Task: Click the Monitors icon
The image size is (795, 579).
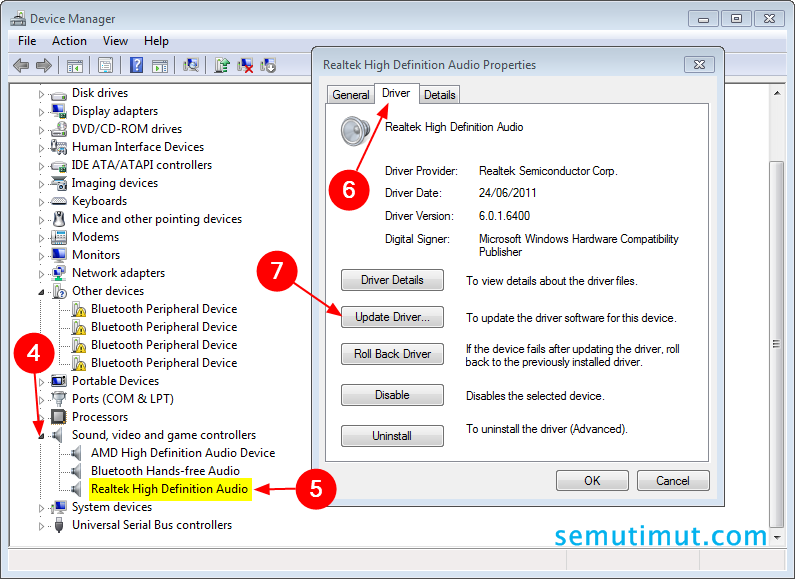Action: [x=59, y=255]
